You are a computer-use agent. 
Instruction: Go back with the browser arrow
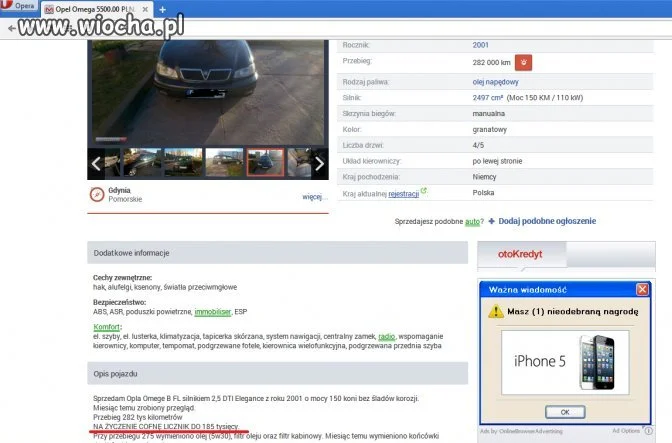coord(11,28)
